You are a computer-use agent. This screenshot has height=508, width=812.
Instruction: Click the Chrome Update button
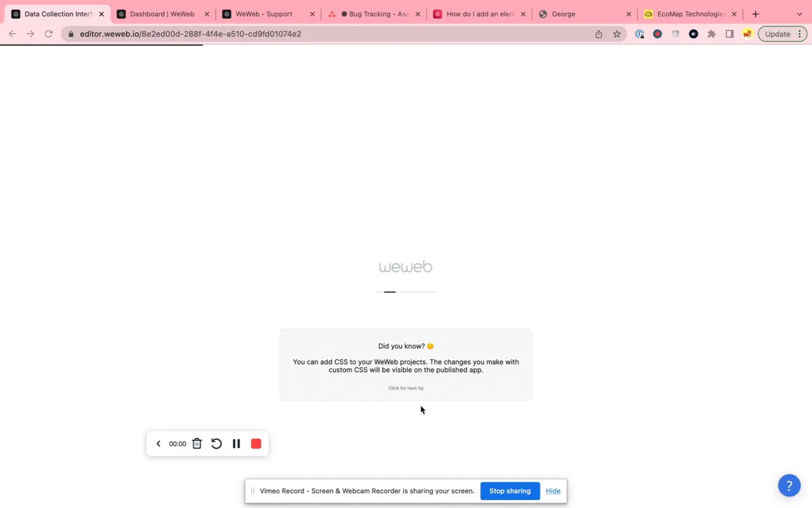[777, 34]
